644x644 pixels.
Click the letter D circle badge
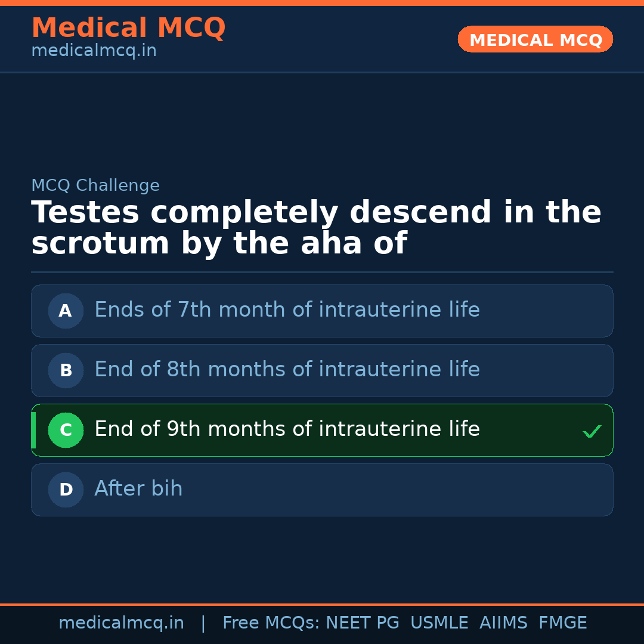coord(66,490)
